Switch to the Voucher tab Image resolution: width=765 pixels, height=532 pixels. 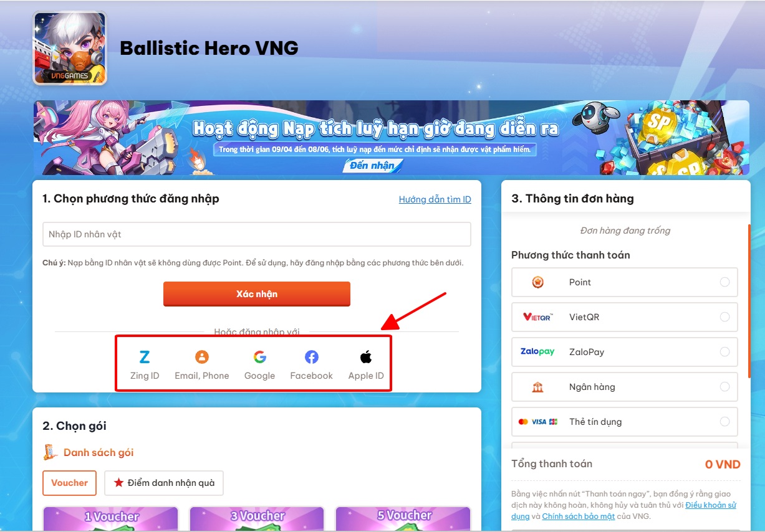click(x=69, y=483)
